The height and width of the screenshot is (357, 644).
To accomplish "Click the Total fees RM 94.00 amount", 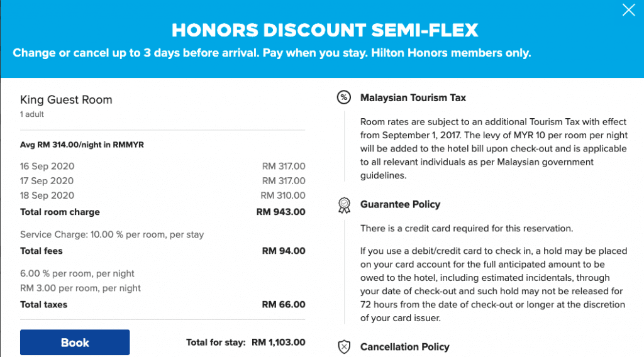I will tap(284, 251).
